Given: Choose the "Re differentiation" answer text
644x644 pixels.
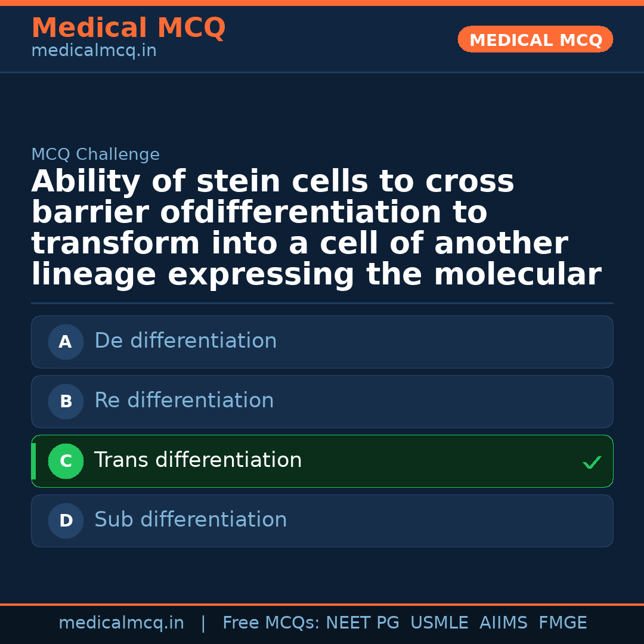Looking at the screenshot, I should click(184, 401).
